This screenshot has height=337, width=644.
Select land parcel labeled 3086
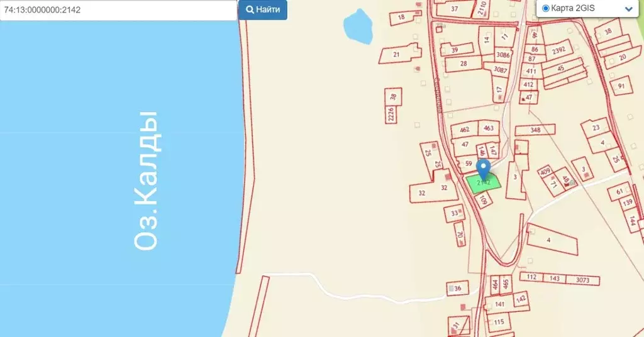tap(502, 55)
